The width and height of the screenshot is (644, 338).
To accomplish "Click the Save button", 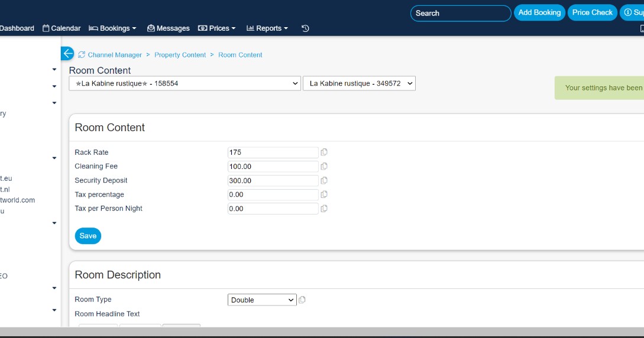I will pos(88,236).
